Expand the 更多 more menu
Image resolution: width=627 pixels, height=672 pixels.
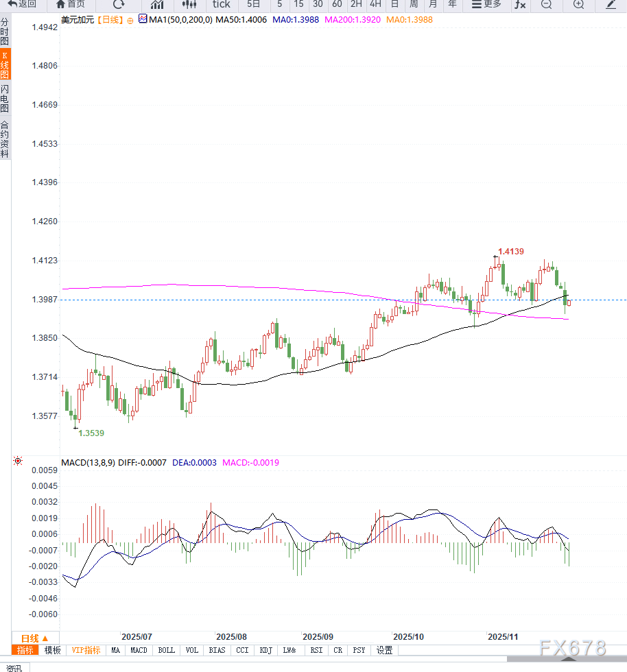click(486, 4)
